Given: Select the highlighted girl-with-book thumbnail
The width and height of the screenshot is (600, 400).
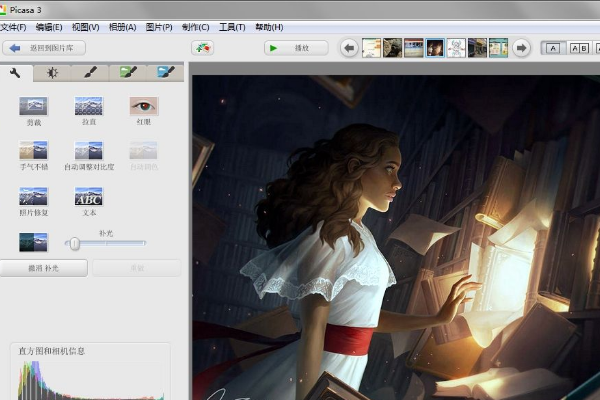Looking at the screenshot, I should pyautogui.click(x=435, y=48).
